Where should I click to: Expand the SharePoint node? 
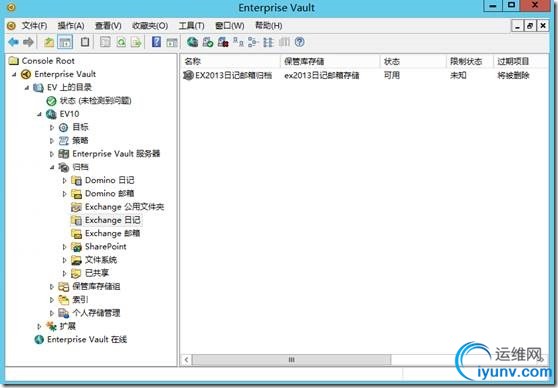[64, 247]
